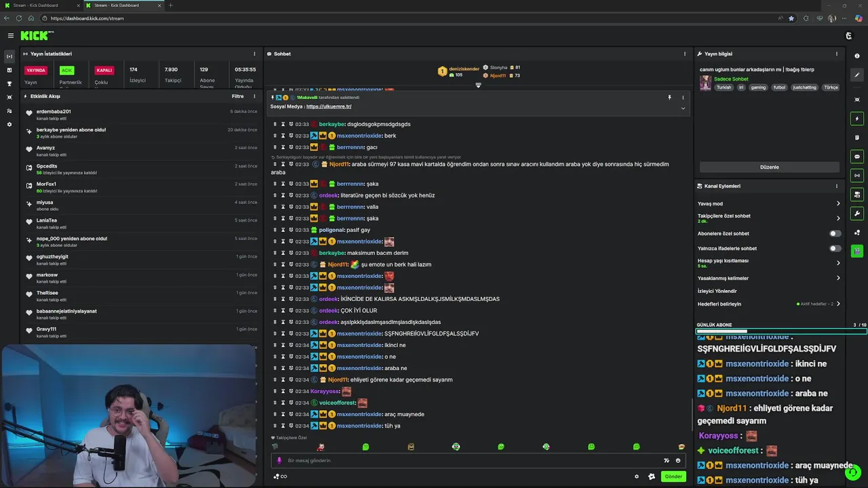The height and width of the screenshot is (488, 868).
Task: Click the text formatting icon in message box
Action: tap(667, 460)
